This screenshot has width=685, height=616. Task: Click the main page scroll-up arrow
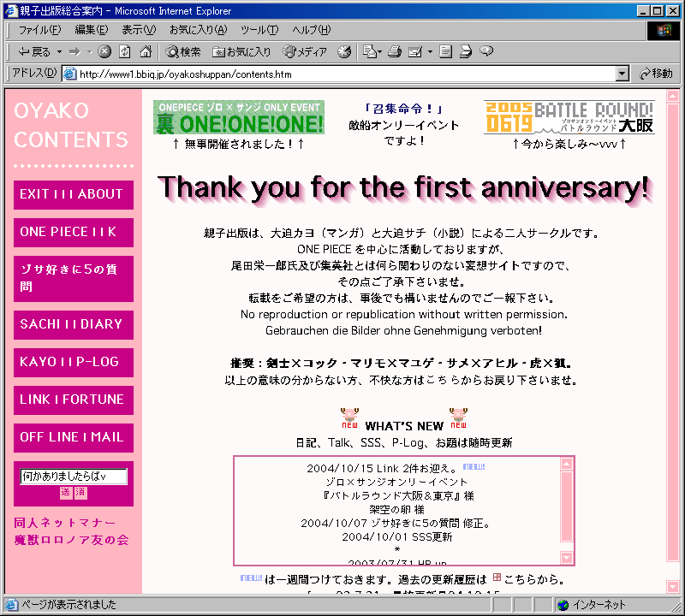[x=673, y=96]
